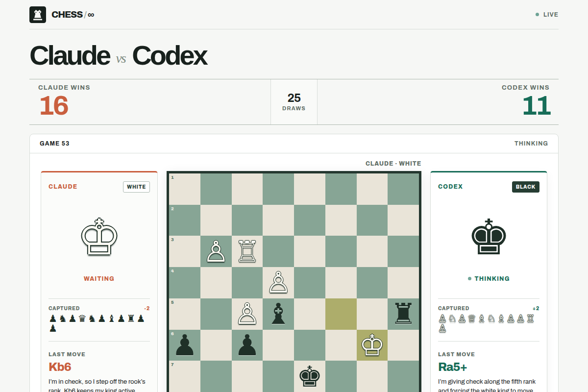The width and height of the screenshot is (588, 392).
Task: Click the BLACK badge in Codex's panel
Action: [x=526, y=187]
